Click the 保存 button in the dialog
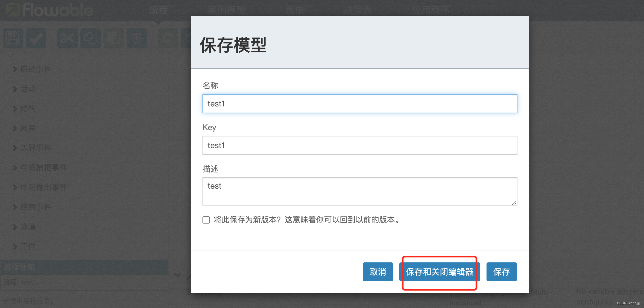The height and width of the screenshot is (308, 644). pos(501,272)
